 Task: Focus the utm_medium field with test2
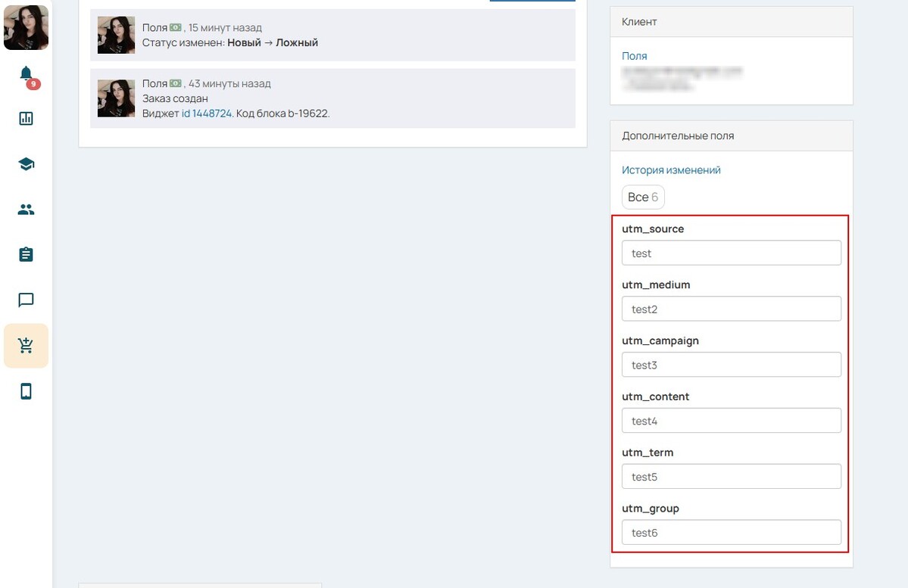[x=731, y=309]
